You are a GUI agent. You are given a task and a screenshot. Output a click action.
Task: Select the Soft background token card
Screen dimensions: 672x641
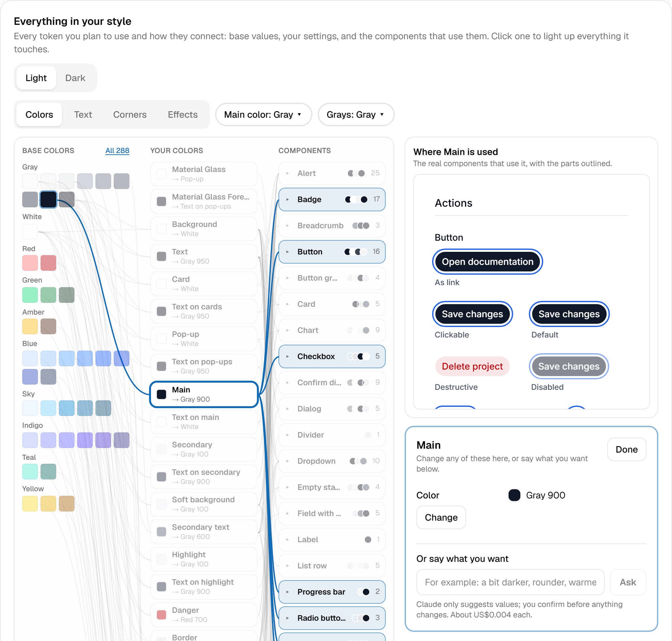(x=204, y=504)
